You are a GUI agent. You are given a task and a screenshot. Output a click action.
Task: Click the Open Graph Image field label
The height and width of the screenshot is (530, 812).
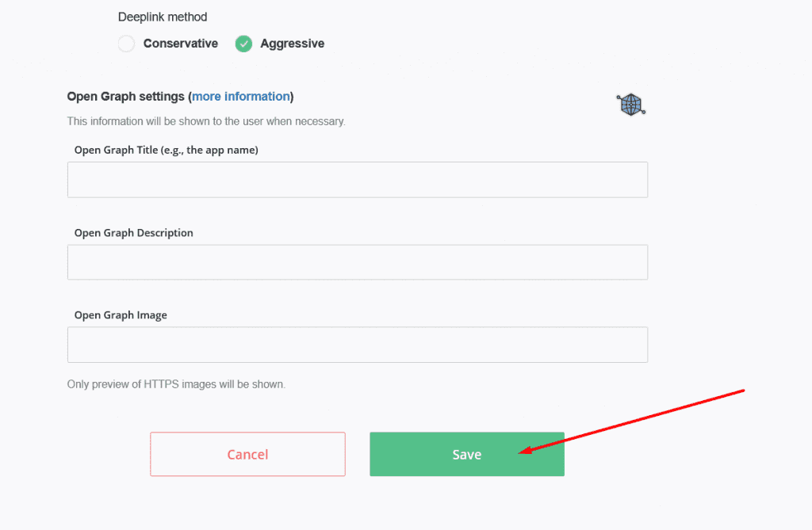pyautogui.click(x=121, y=315)
